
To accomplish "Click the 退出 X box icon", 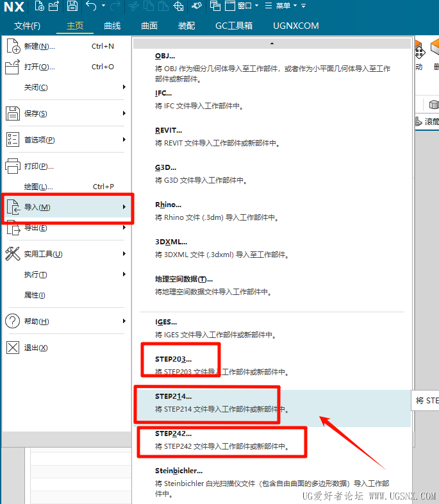I will 13,348.
